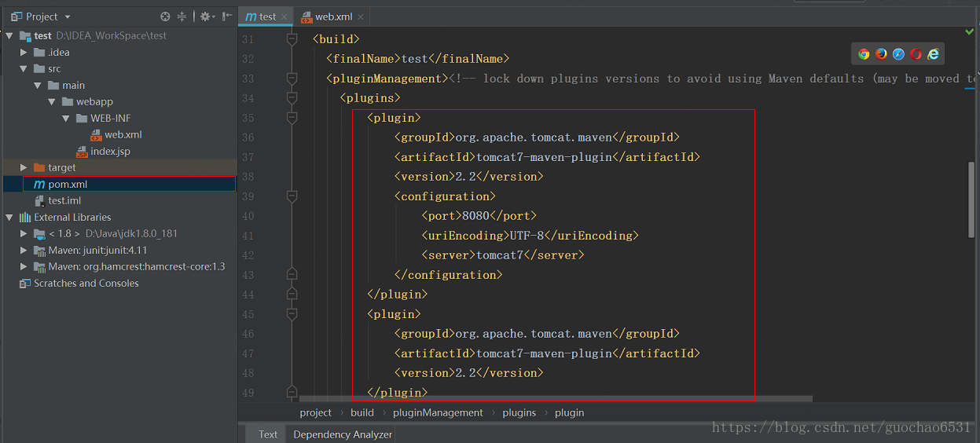Collapse the WEB-INF folder
Screen dimensions: 980x443
click(67, 119)
